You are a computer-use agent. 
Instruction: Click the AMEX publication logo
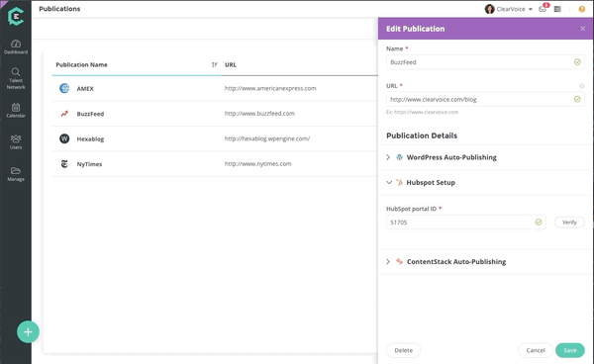point(64,88)
